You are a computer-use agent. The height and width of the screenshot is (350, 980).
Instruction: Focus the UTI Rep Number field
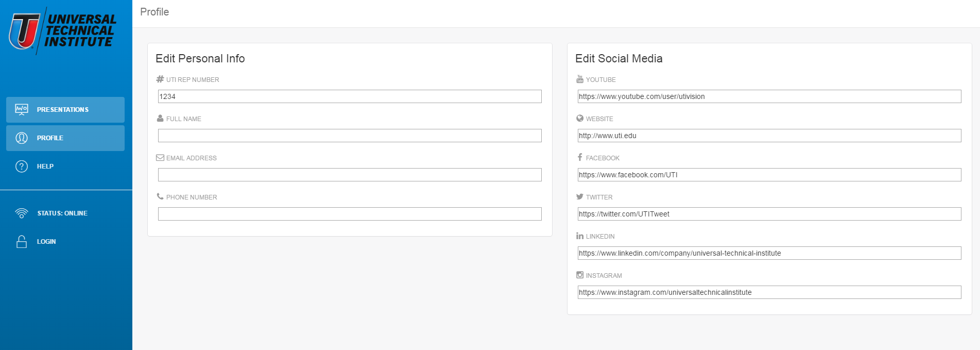coord(350,96)
